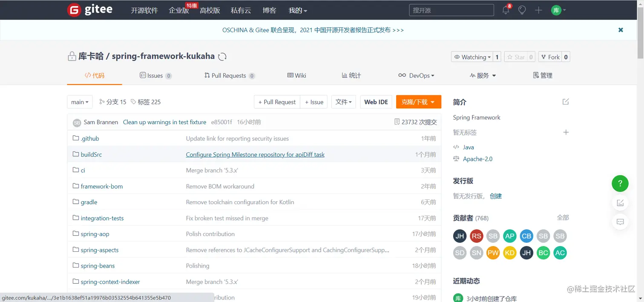View the 23732 次提交 history

click(416, 122)
